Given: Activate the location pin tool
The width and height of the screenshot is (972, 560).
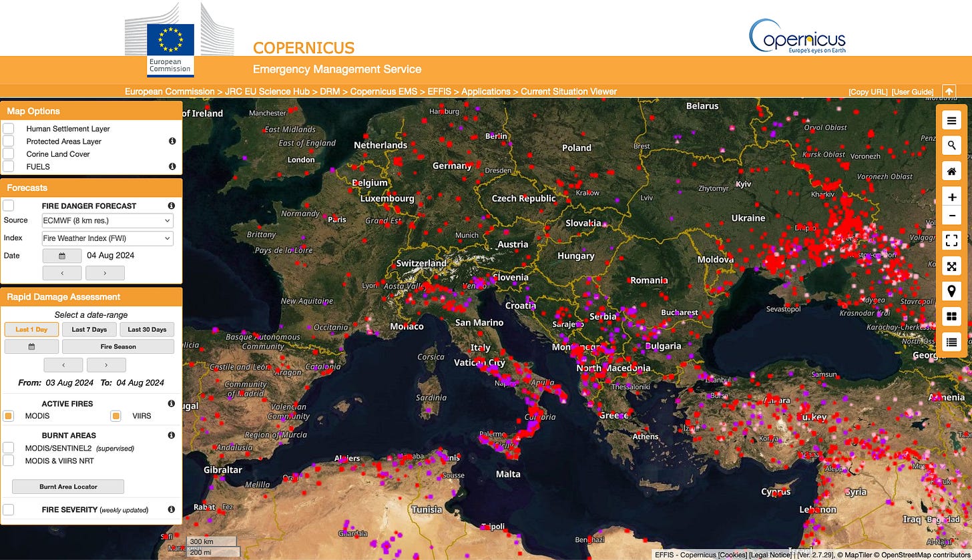Looking at the screenshot, I should (x=951, y=291).
